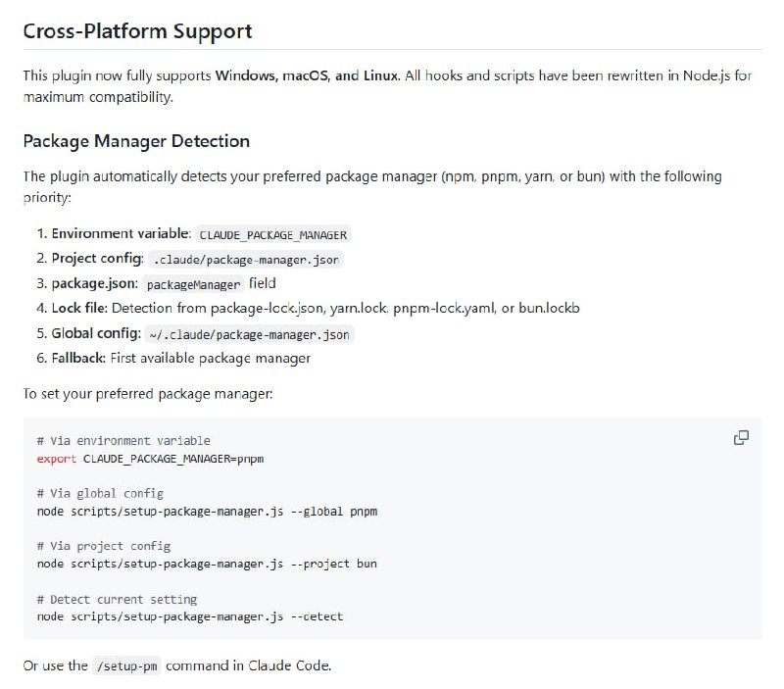The image size is (784, 689).
Task: Click the export CLAUDE_PACKAGE_MANAGER=pnpm code line
Action: pyautogui.click(x=151, y=459)
